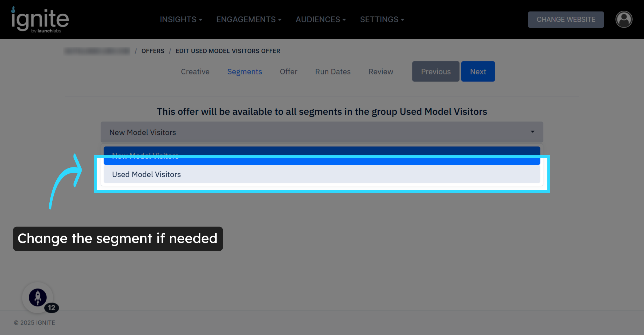Click the ignite logo in the header
The width and height of the screenshot is (644, 335).
[x=40, y=19]
